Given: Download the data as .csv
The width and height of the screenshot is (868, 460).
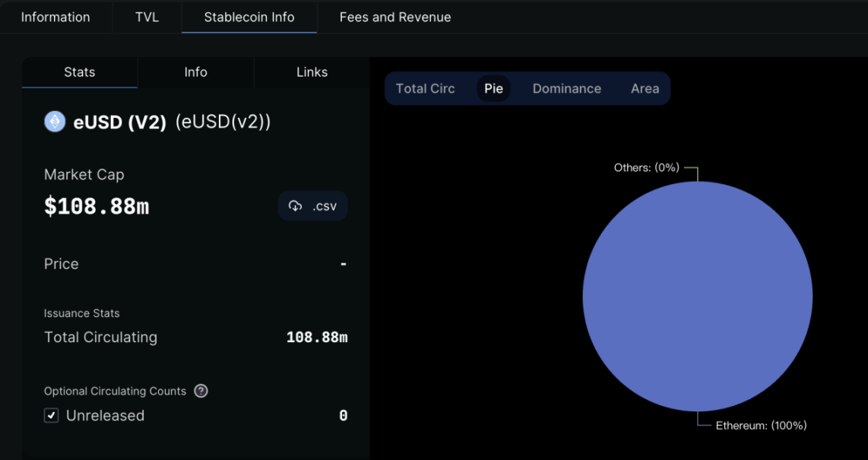Looking at the screenshot, I should click(312, 205).
